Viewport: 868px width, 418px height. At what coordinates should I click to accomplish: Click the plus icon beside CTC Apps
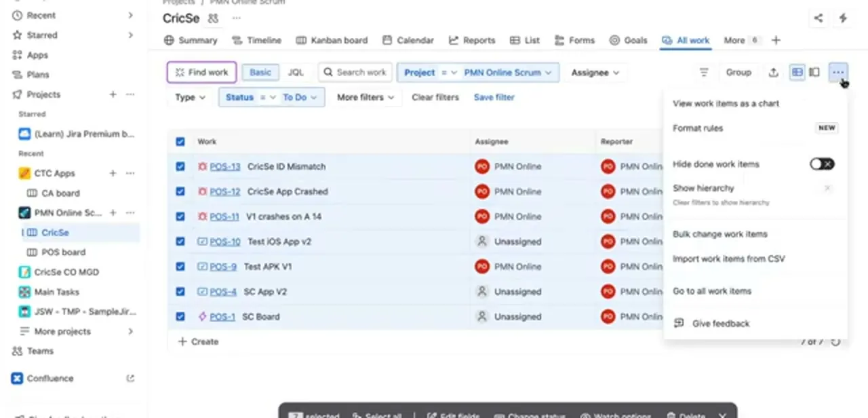tap(113, 173)
